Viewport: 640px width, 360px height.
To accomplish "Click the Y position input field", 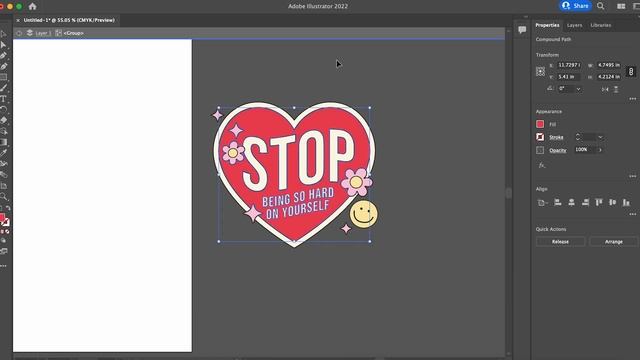I will pyautogui.click(x=569, y=76).
